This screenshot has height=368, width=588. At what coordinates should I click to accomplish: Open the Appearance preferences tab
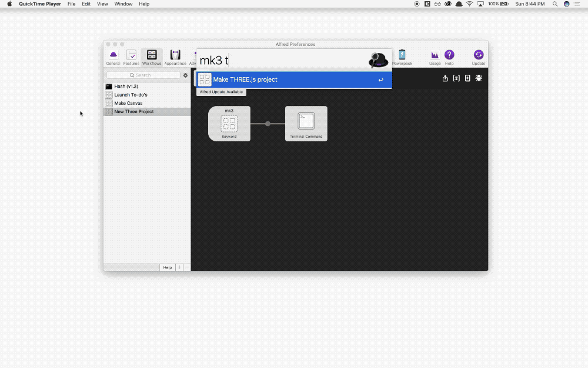(175, 58)
